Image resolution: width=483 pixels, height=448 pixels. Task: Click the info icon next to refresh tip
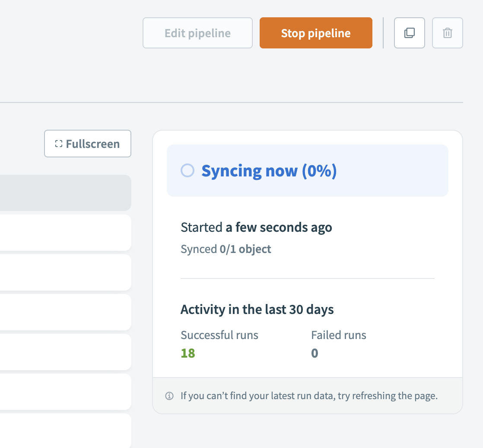pyautogui.click(x=169, y=396)
